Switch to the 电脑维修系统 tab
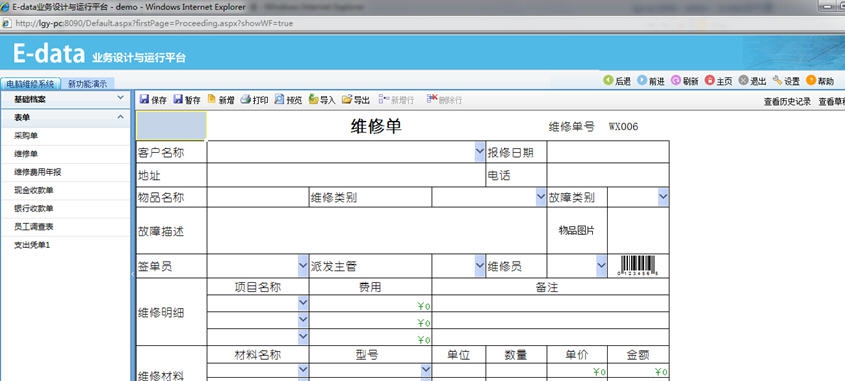 (x=30, y=84)
